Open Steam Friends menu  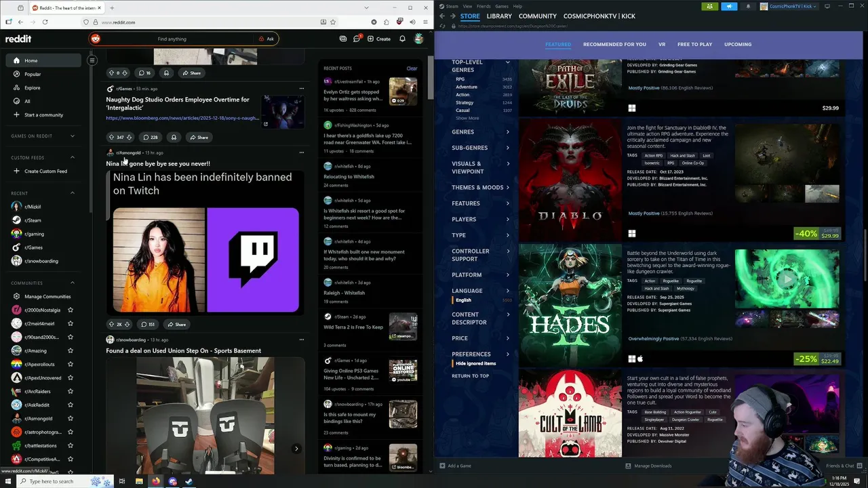click(484, 6)
